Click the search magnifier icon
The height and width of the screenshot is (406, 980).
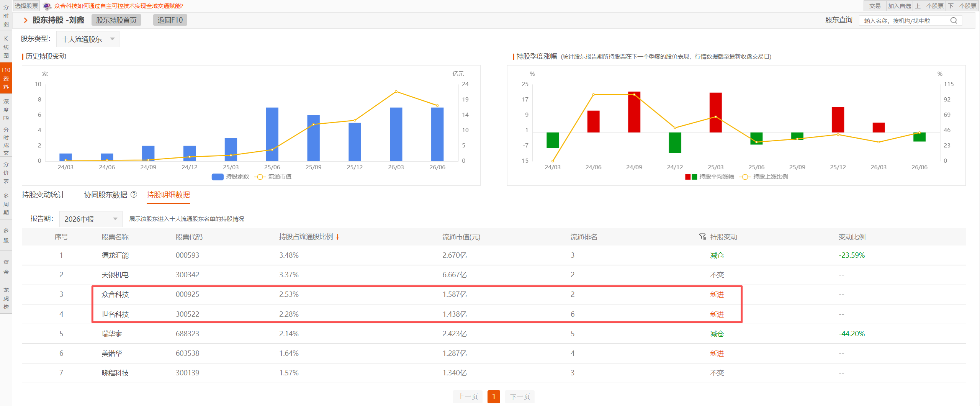pyautogui.click(x=953, y=21)
